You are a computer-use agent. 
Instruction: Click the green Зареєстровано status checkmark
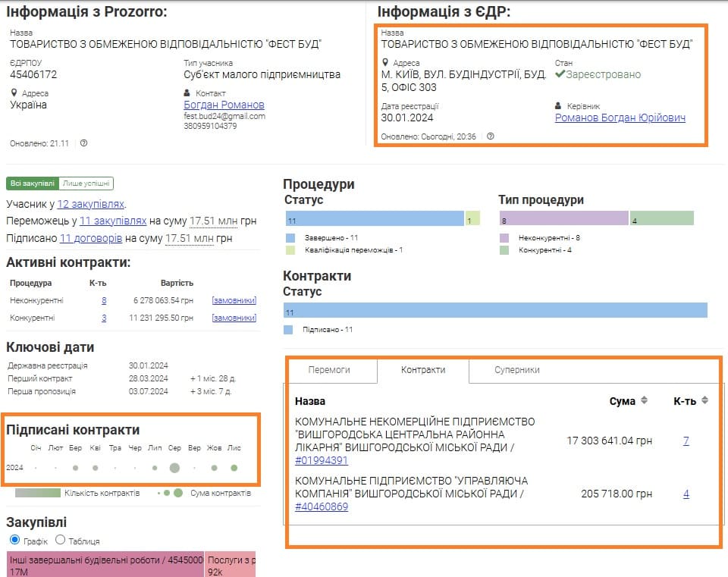[560, 74]
